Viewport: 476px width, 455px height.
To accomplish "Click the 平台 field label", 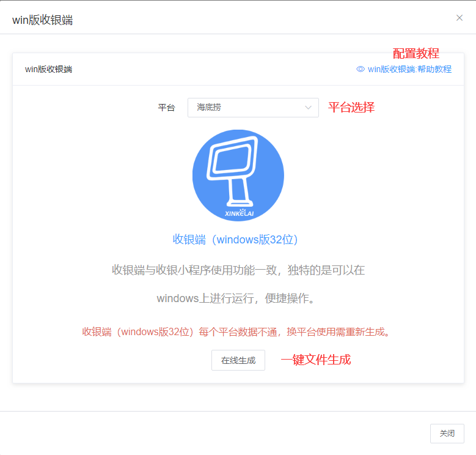I will [166, 108].
